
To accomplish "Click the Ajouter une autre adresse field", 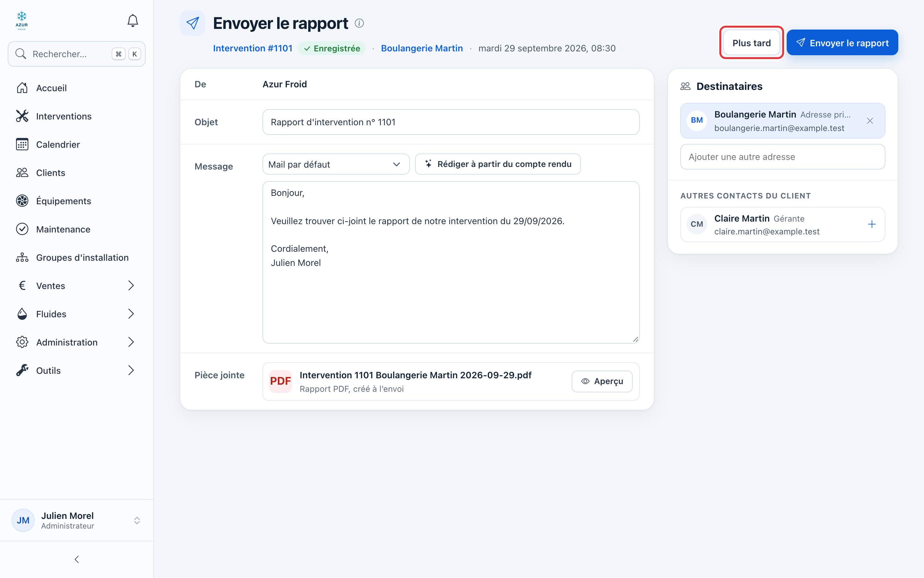I will click(783, 157).
